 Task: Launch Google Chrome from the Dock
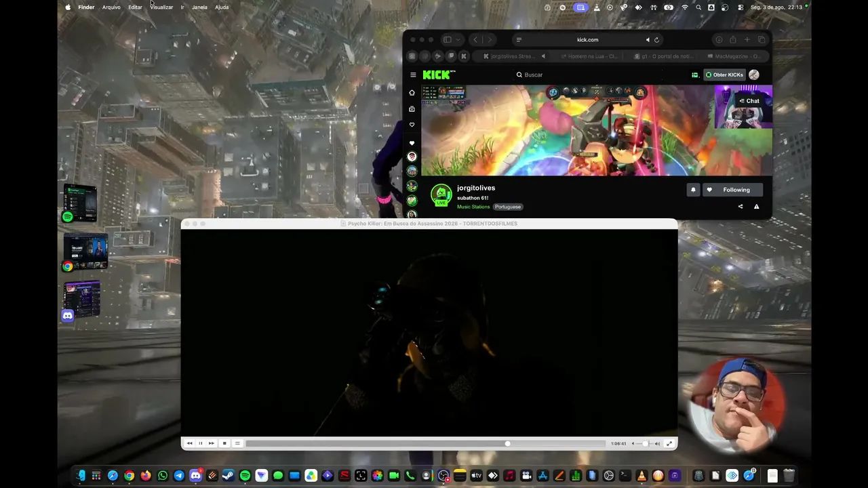click(129, 476)
